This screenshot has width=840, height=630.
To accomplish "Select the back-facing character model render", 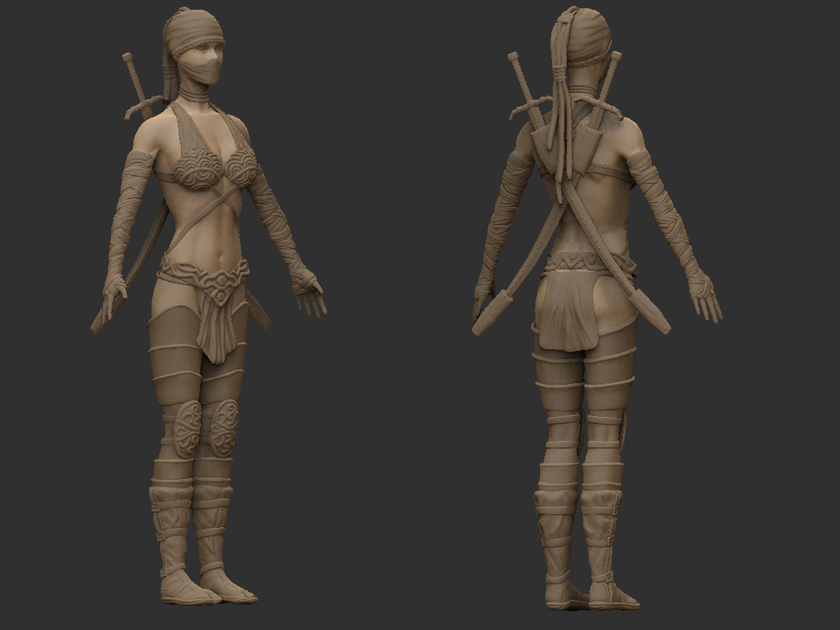I will tap(597, 308).
